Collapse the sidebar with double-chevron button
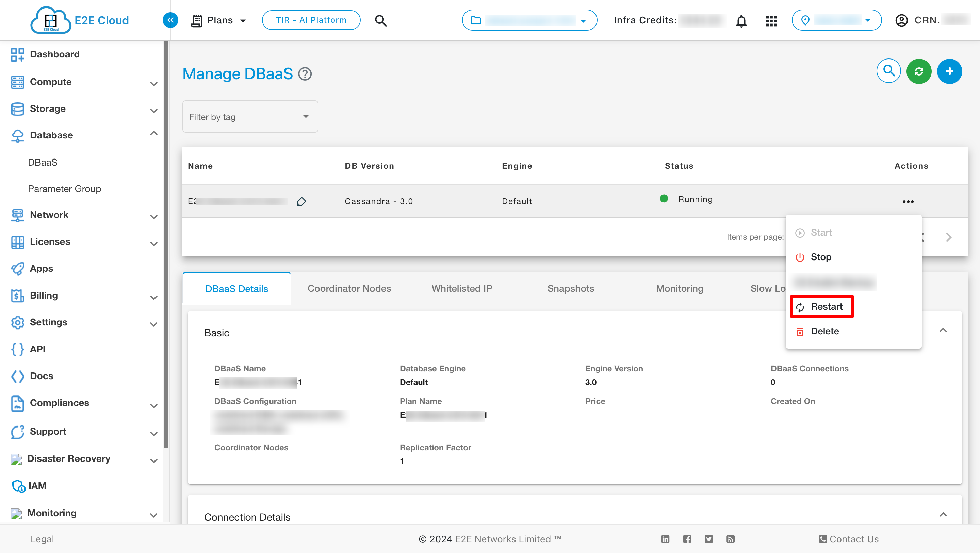The width and height of the screenshot is (980, 553). (170, 20)
